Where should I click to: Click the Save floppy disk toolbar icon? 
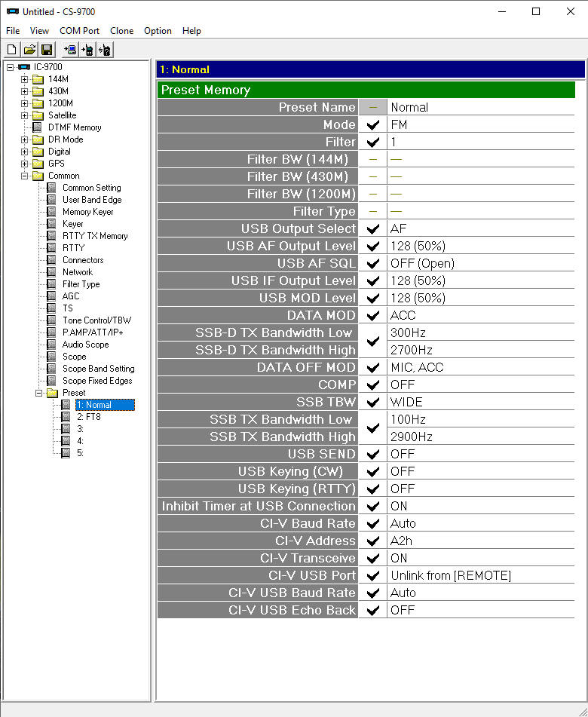point(47,50)
